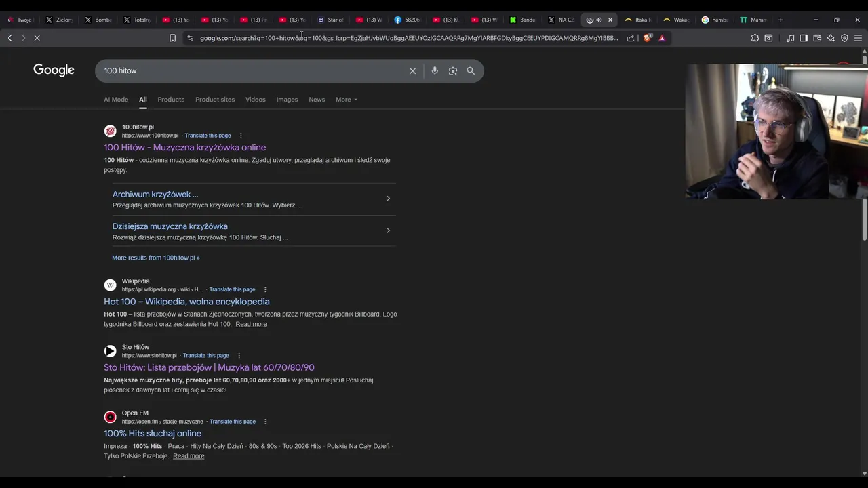This screenshot has width=868, height=488.
Task: Open site settings icon in address bar
Action: (x=190, y=38)
